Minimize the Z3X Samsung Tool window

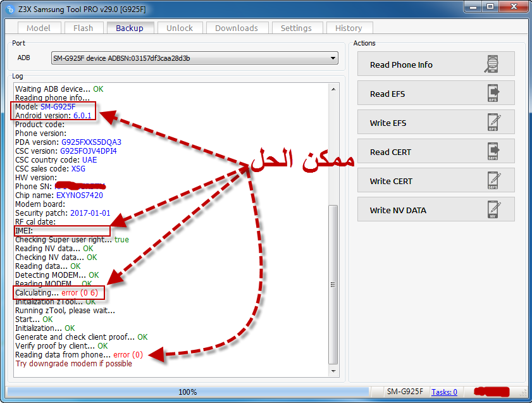[x=473, y=7]
